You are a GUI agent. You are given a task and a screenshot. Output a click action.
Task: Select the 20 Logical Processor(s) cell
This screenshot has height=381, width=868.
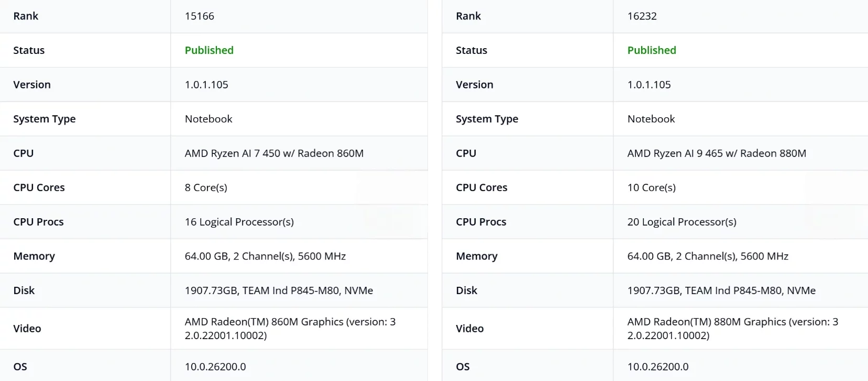682,222
